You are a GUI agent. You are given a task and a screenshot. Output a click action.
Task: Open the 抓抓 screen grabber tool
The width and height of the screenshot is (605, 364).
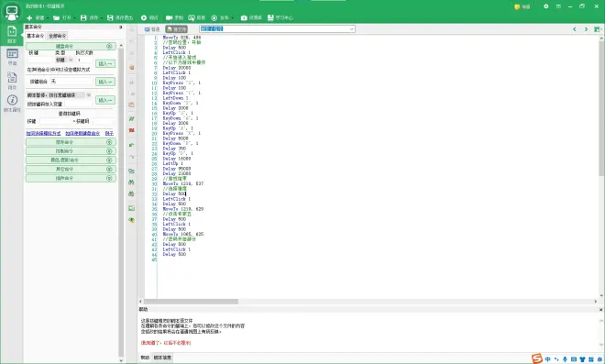click(192, 17)
